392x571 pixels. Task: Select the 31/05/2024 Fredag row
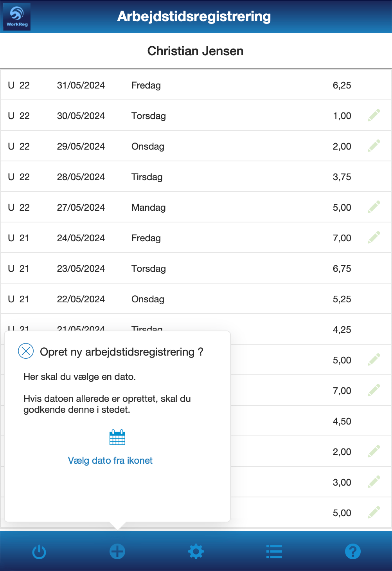point(196,85)
